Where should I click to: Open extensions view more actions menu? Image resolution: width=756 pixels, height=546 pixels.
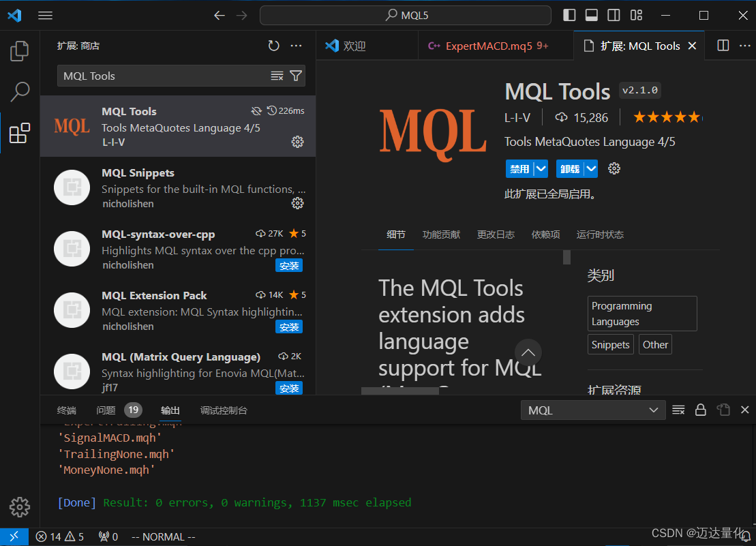(x=296, y=46)
